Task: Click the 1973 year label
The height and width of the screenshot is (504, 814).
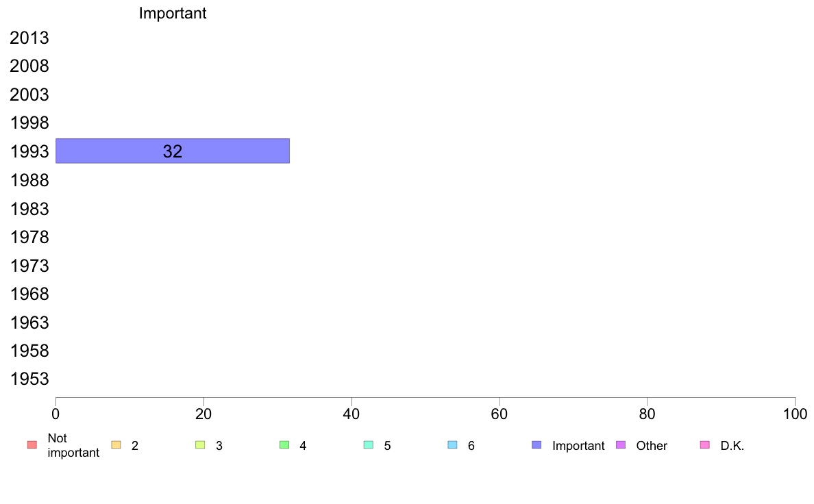Action: pyautogui.click(x=29, y=266)
